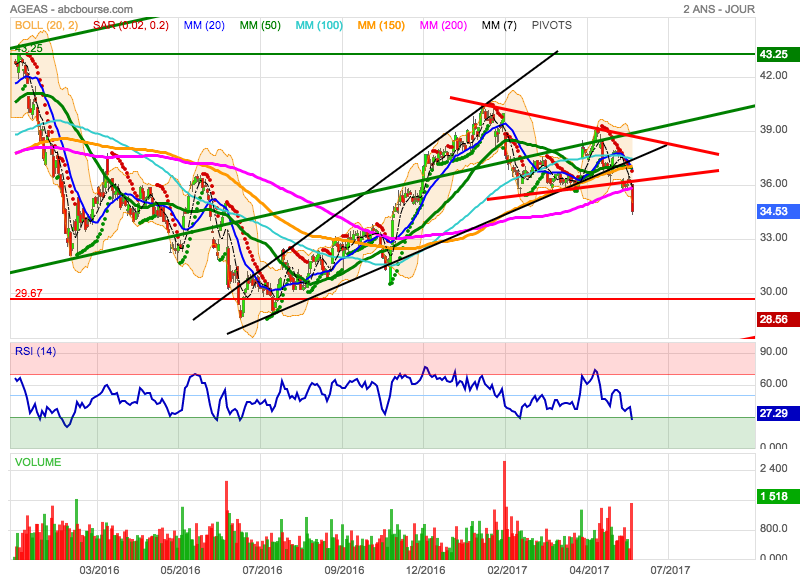This screenshot has width=800, height=580.
Task: Click the PIVOTS legend label
Action: coord(552,25)
